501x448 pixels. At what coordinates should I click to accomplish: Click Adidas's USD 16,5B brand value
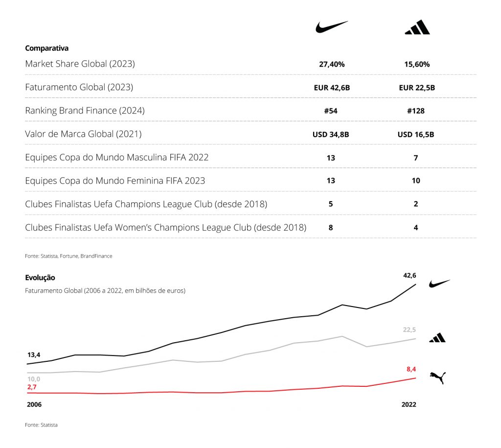click(x=416, y=135)
